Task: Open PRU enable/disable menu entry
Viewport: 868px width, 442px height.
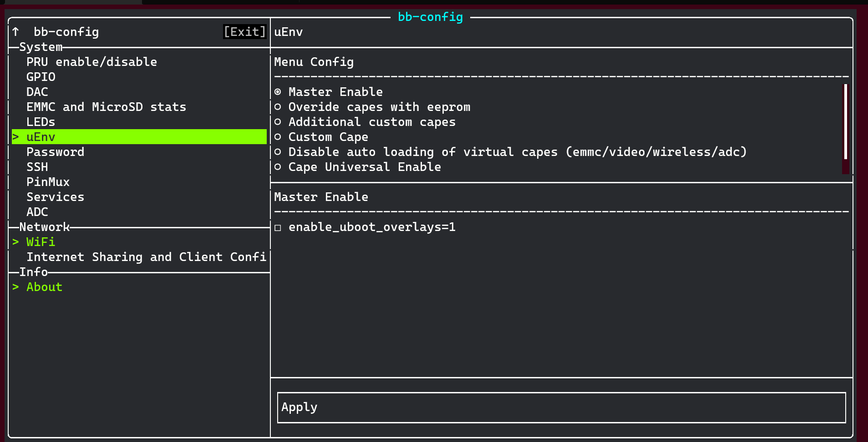Action: pos(91,62)
